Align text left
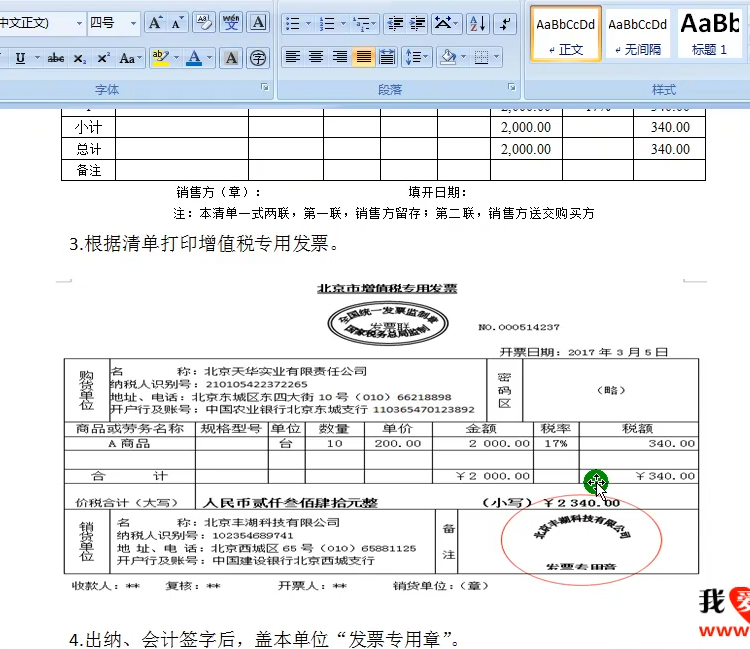The image size is (750, 649). 293,57
